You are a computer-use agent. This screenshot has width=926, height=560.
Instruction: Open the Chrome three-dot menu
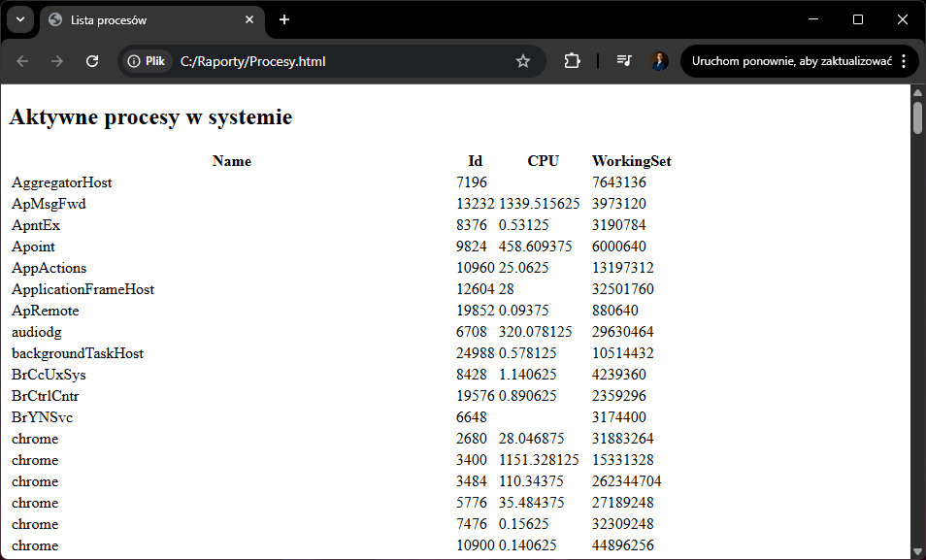(x=904, y=61)
